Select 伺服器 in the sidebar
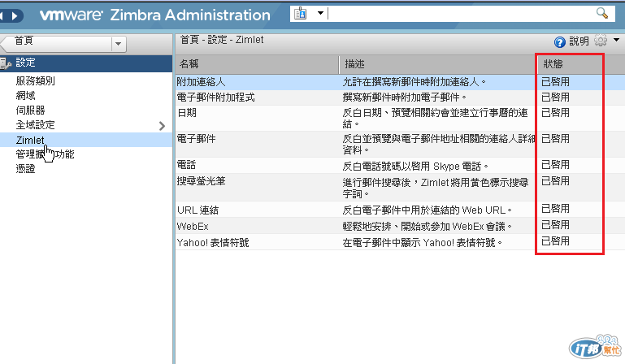The width and height of the screenshot is (625, 364). 30,110
